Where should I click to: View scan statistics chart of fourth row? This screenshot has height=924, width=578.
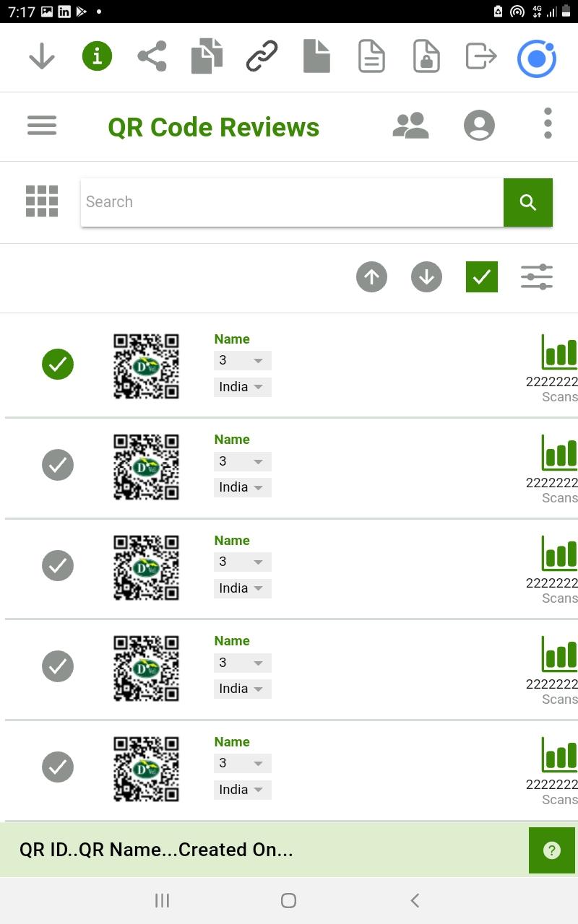(x=559, y=654)
